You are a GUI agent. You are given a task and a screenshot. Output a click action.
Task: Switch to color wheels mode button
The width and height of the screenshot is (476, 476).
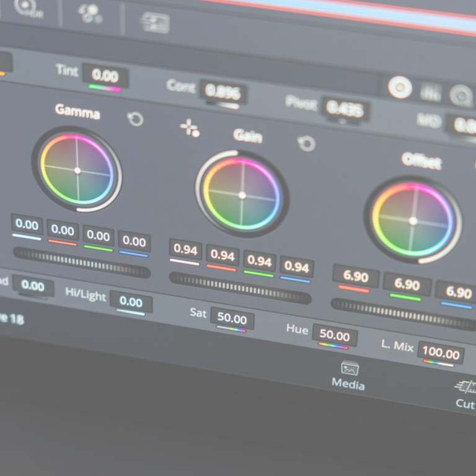tap(400, 87)
